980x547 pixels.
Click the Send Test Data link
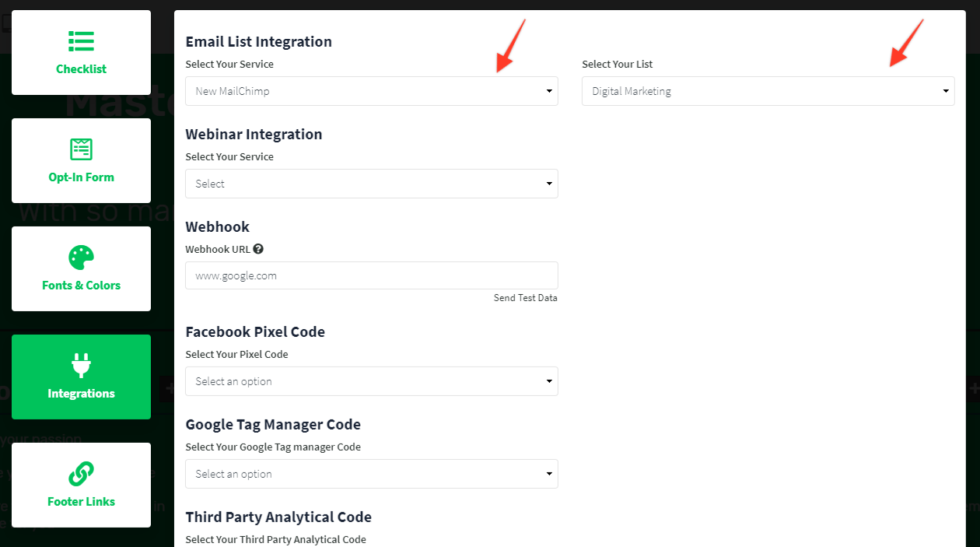coord(526,298)
